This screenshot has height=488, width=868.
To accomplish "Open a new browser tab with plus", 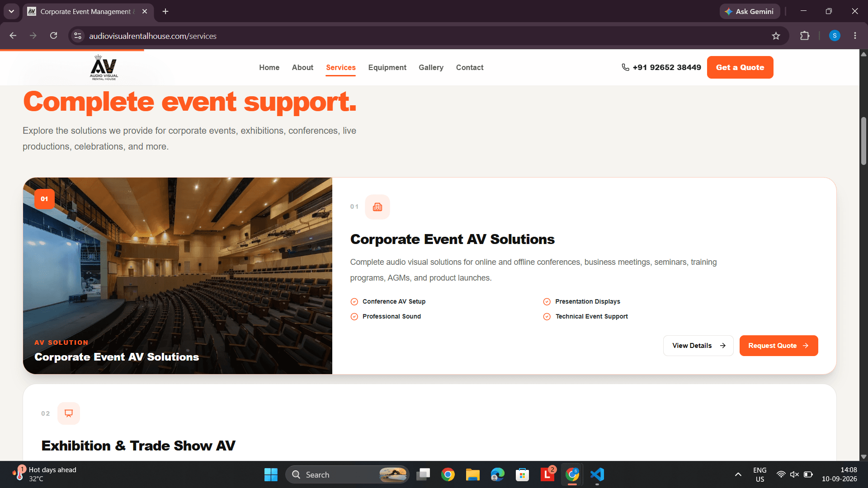I will [165, 11].
